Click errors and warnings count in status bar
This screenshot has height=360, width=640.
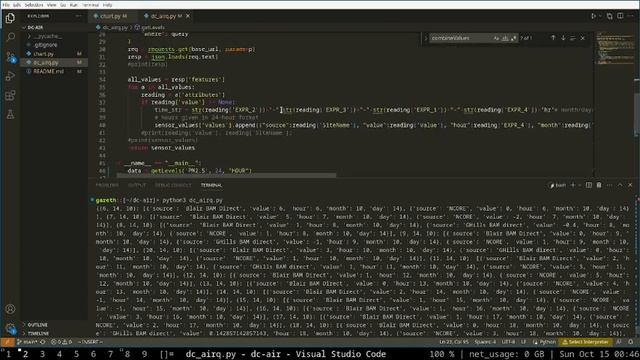pos(62,342)
